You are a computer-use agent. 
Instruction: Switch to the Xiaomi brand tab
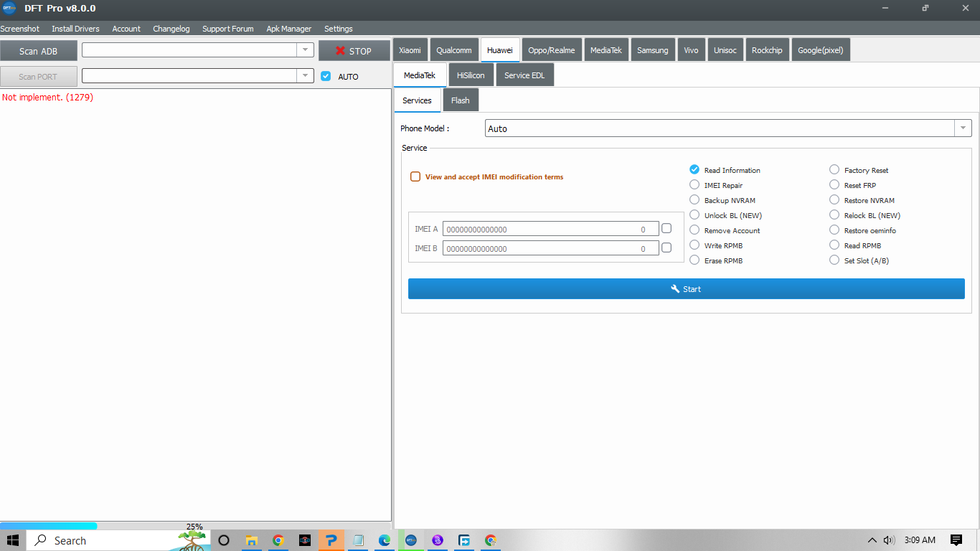tap(410, 50)
